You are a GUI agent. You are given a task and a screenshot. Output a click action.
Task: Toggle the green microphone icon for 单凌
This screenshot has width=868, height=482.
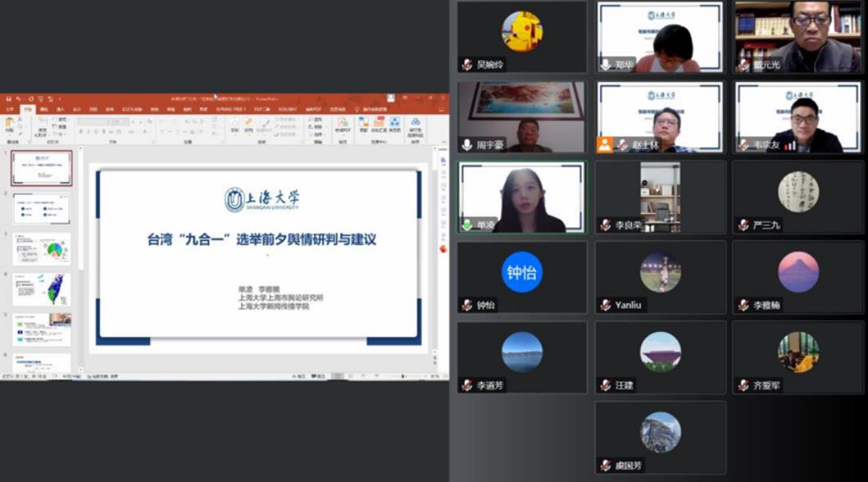tap(467, 225)
